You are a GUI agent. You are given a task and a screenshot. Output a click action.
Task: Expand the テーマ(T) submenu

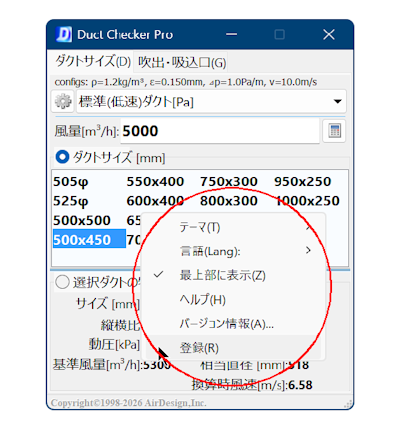point(233,227)
